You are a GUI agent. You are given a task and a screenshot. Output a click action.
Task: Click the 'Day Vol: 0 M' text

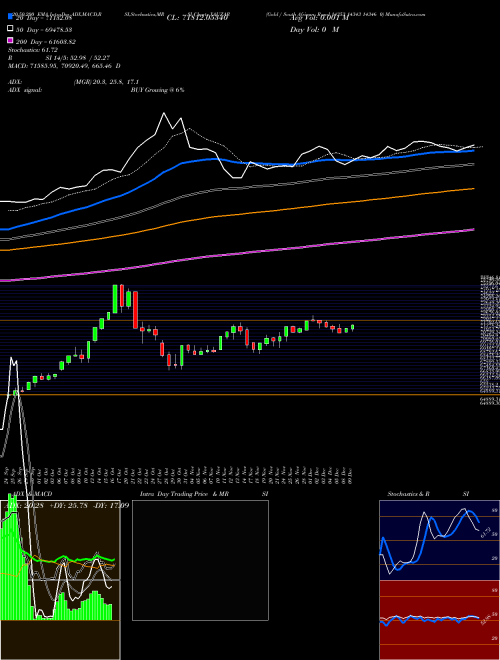[314, 29]
